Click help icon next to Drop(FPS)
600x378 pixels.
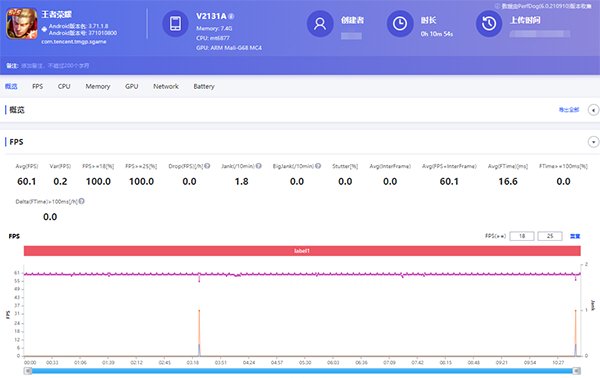(x=207, y=166)
